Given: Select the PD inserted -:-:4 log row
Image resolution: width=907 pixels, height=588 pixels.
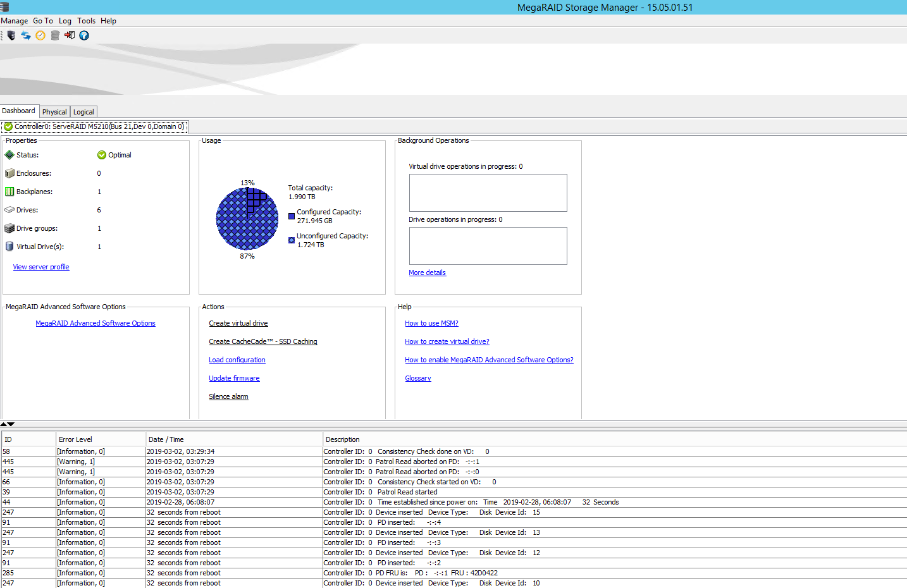Looking at the screenshot, I should click(454, 522).
